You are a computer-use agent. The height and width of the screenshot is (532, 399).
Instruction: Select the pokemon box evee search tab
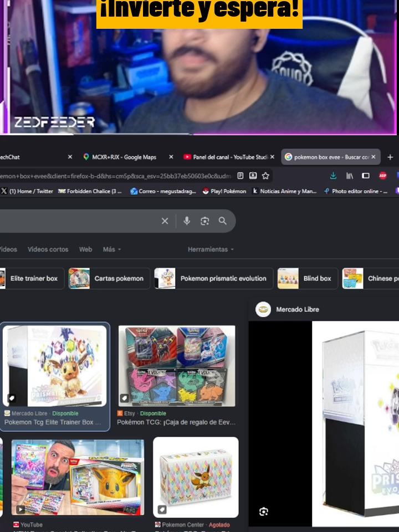[331, 157]
